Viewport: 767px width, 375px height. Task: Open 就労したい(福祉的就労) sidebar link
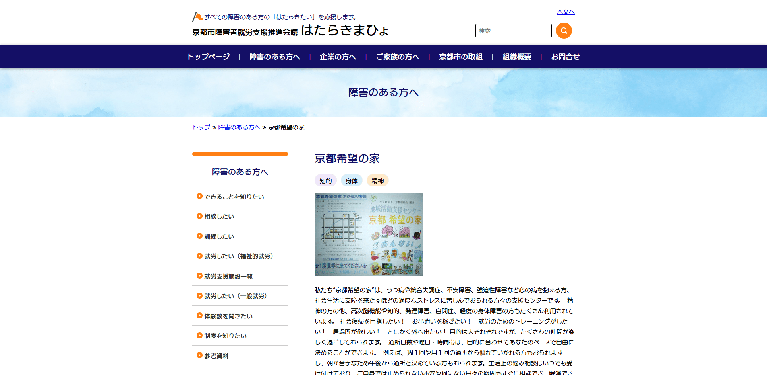coord(238,256)
